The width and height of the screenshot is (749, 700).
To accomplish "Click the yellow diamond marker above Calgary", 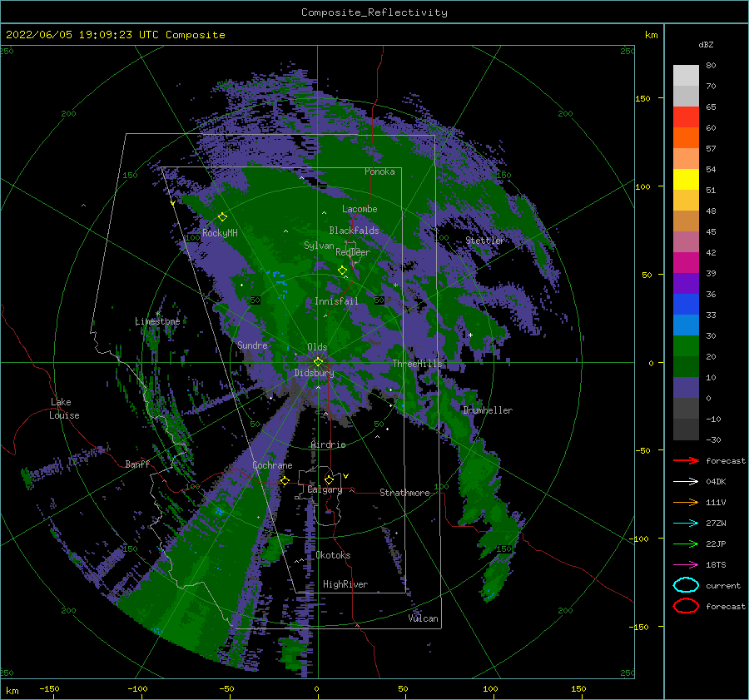I will pyautogui.click(x=329, y=479).
